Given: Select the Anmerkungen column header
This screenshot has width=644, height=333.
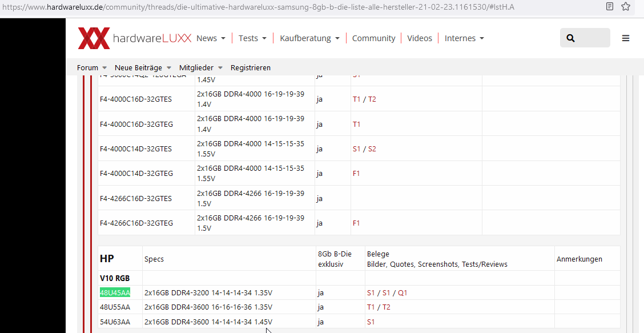Looking at the screenshot, I should click(x=579, y=259).
